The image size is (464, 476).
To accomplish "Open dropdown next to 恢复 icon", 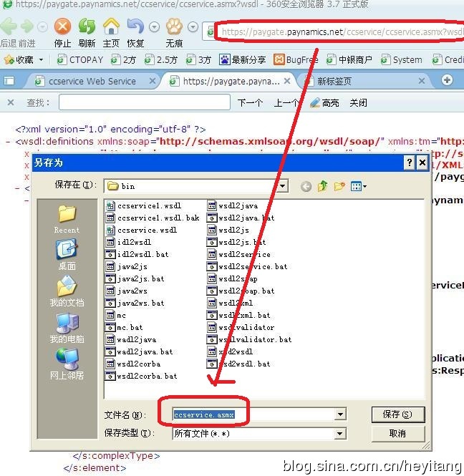I will click(x=154, y=27).
